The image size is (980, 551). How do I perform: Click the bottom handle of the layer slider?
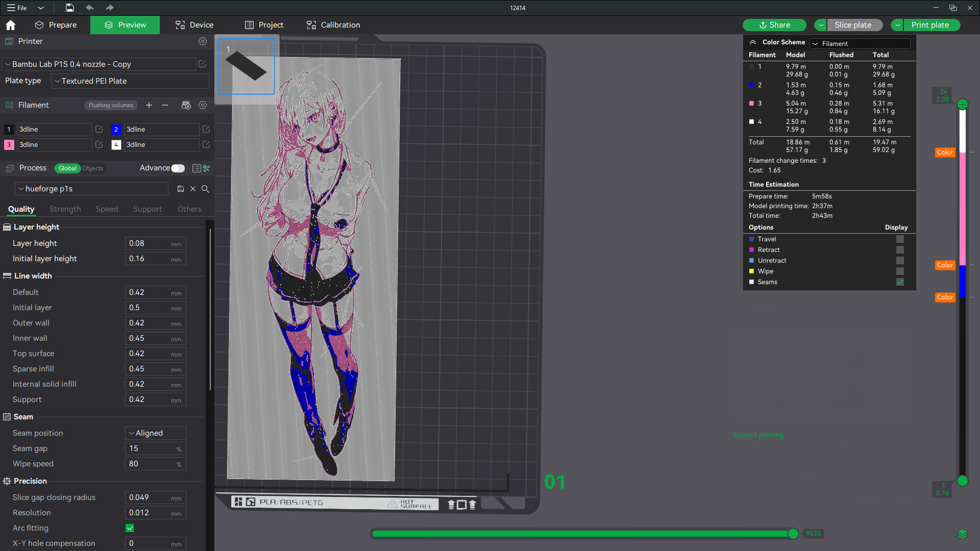coord(963,481)
